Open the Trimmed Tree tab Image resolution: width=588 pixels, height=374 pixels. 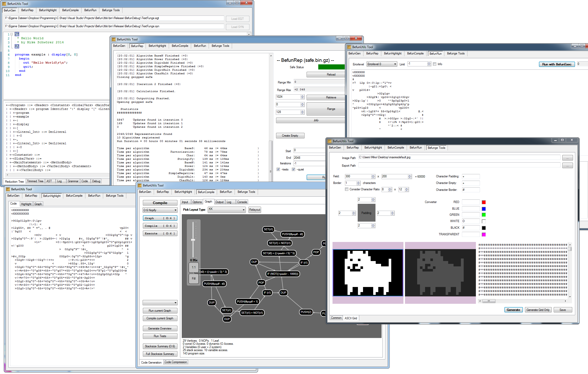coord(35,181)
